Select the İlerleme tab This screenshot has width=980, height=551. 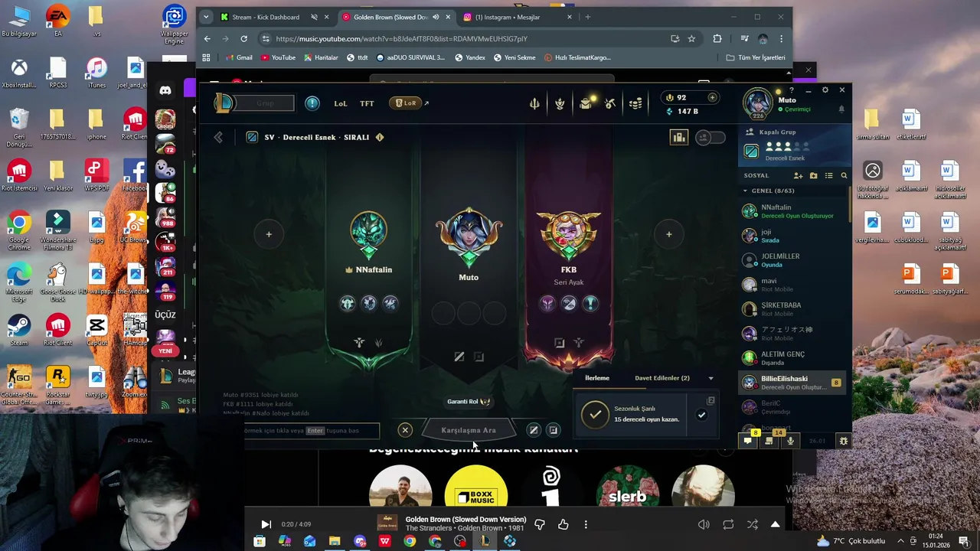point(597,378)
